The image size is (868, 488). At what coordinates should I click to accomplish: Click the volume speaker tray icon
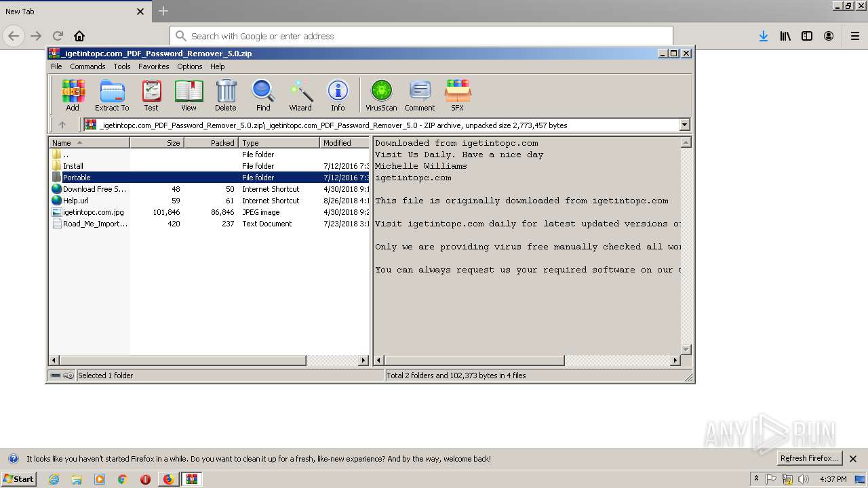(x=804, y=479)
